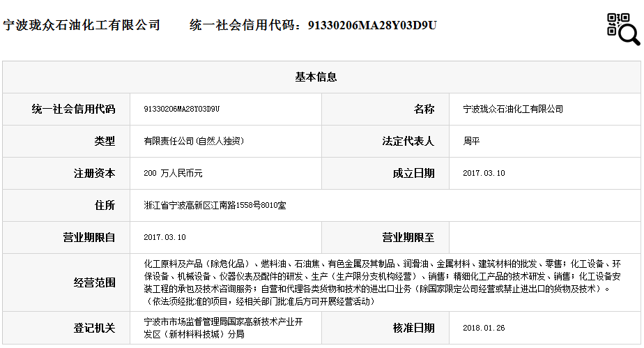Click the 基本信息 section header

tap(316, 77)
